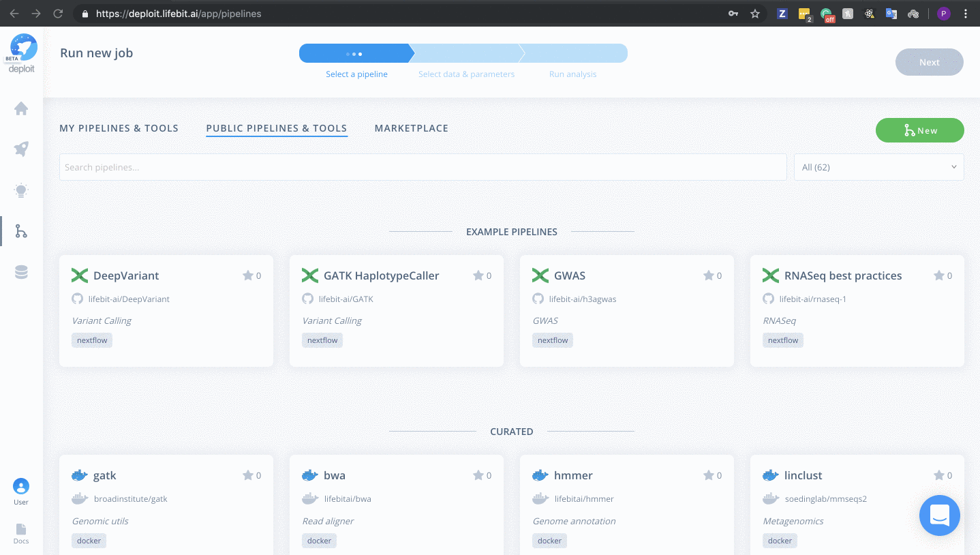Star the bwa curated tool
The height and width of the screenshot is (555, 980).
pos(478,475)
